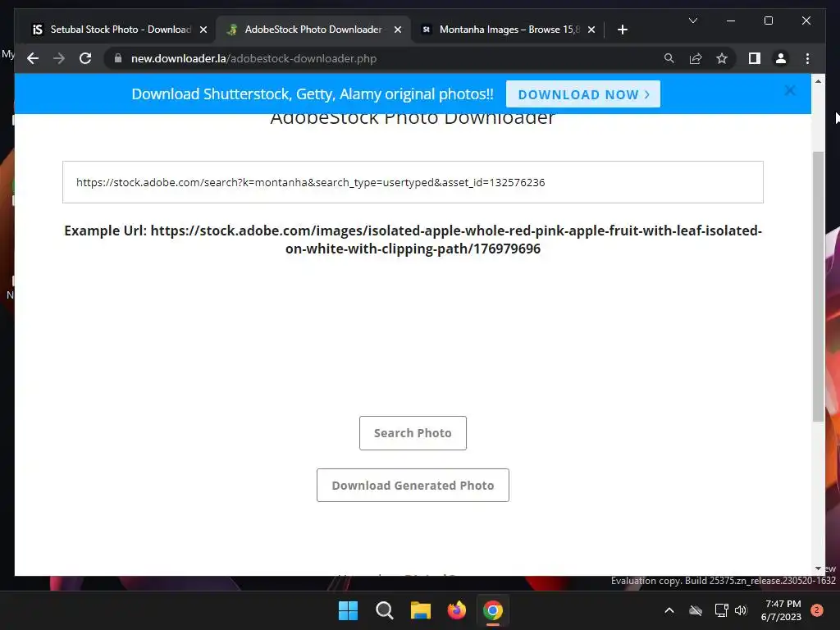This screenshot has width=840, height=630.
Task: View site information lock icon
Action: 118,58
